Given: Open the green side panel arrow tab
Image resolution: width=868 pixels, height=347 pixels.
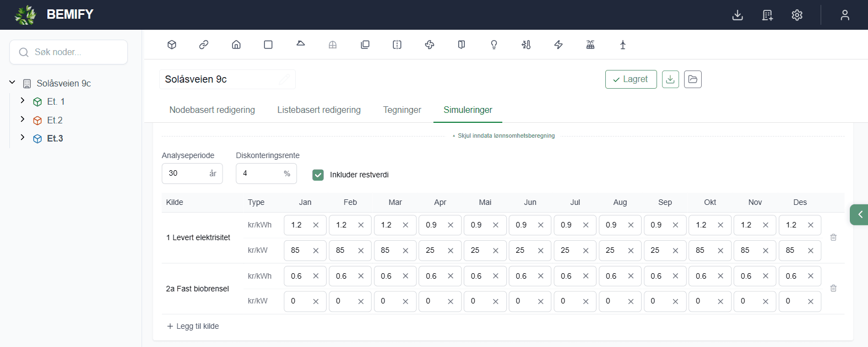Looking at the screenshot, I should [859, 214].
